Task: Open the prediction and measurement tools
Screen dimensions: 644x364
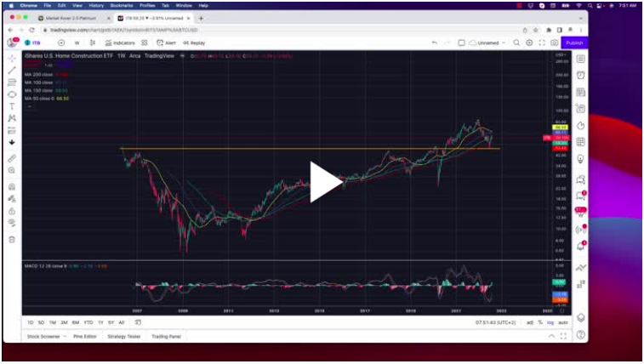Action: coord(12,130)
